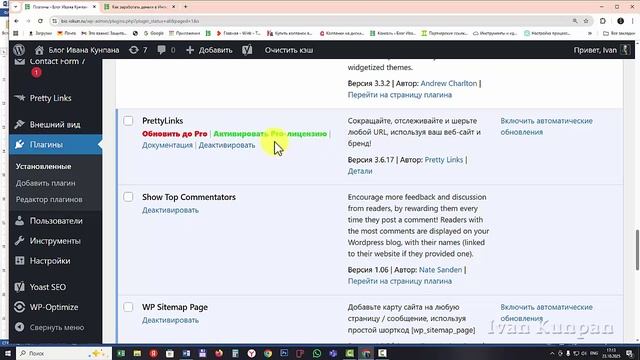Click Очистить кэш in the admin bar
This screenshot has height=360, width=640.
pyautogui.click(x=289, y=50)
